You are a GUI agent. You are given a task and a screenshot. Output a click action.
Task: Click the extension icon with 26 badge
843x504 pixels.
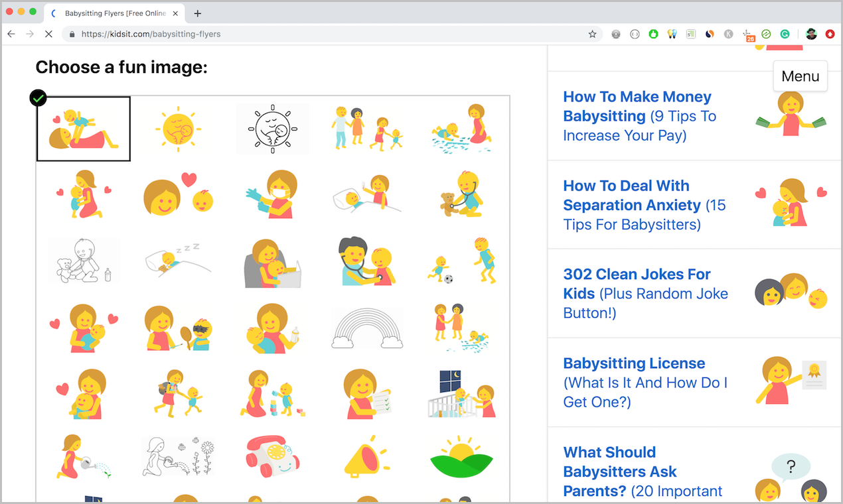coord(748,34)
